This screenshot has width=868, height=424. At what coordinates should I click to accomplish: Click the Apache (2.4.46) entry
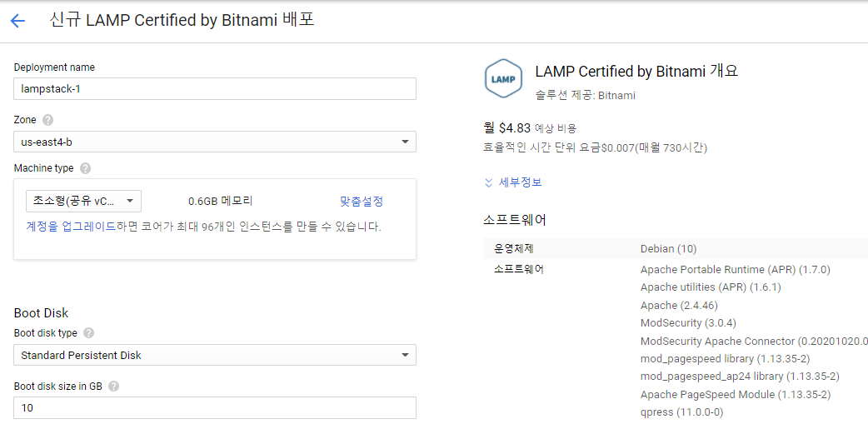click(x=679, y=306)
